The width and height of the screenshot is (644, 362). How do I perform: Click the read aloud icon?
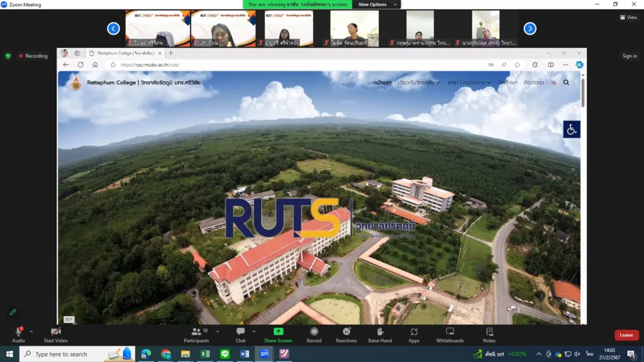504,65
